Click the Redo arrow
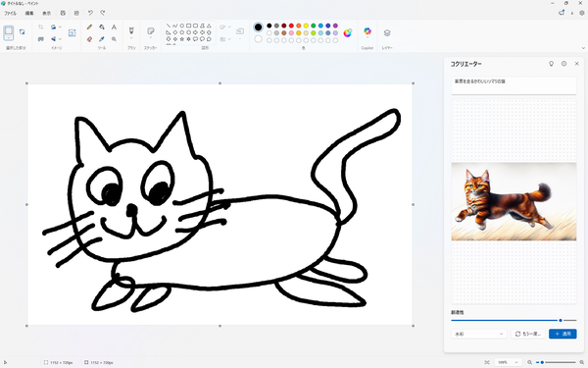588x368 pixels. click(102, 13)
